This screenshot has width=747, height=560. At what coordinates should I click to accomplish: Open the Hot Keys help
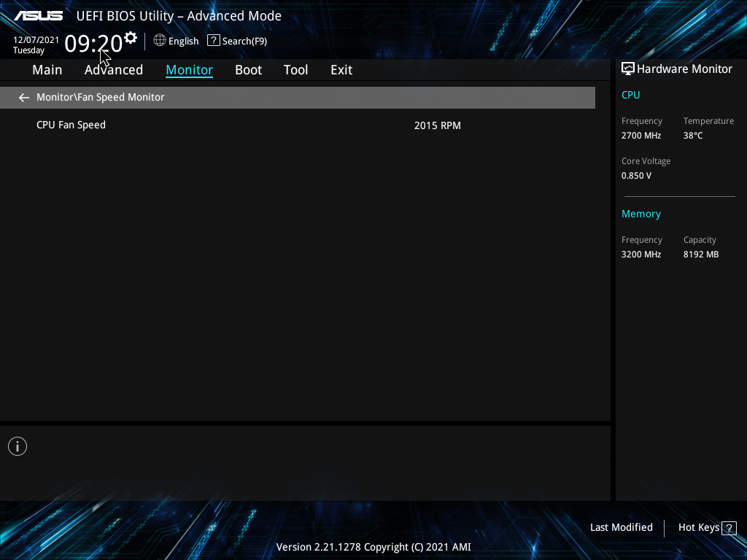coord(698,527)
